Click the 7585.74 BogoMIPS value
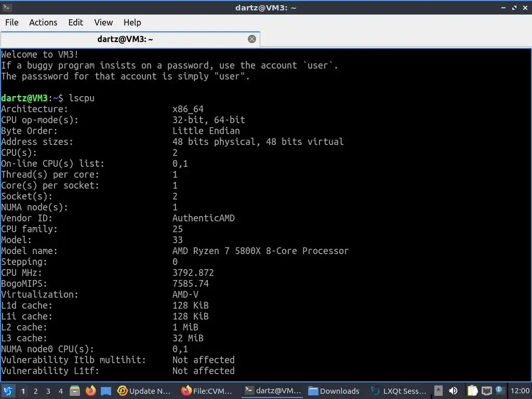 click(x=191, y=283)
